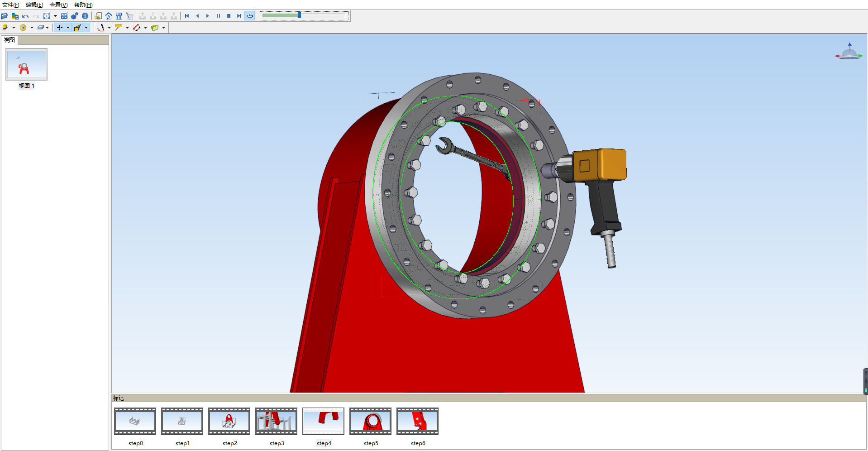Click the home view reset icon
This screenshot has width=868, height=451.
click(x=109, y=16)
